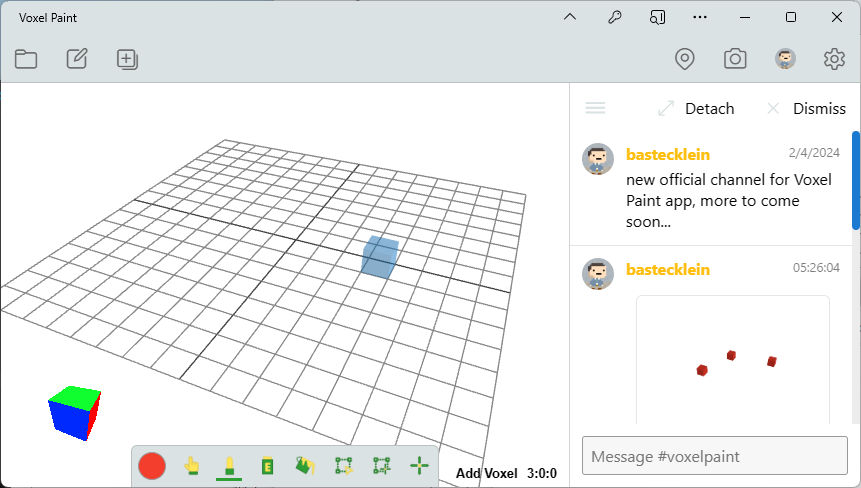The width and height of the screenshot is (861, 488).
Task: Click the '3:0:0' coordinate readout
Action: tap(542, 473)
